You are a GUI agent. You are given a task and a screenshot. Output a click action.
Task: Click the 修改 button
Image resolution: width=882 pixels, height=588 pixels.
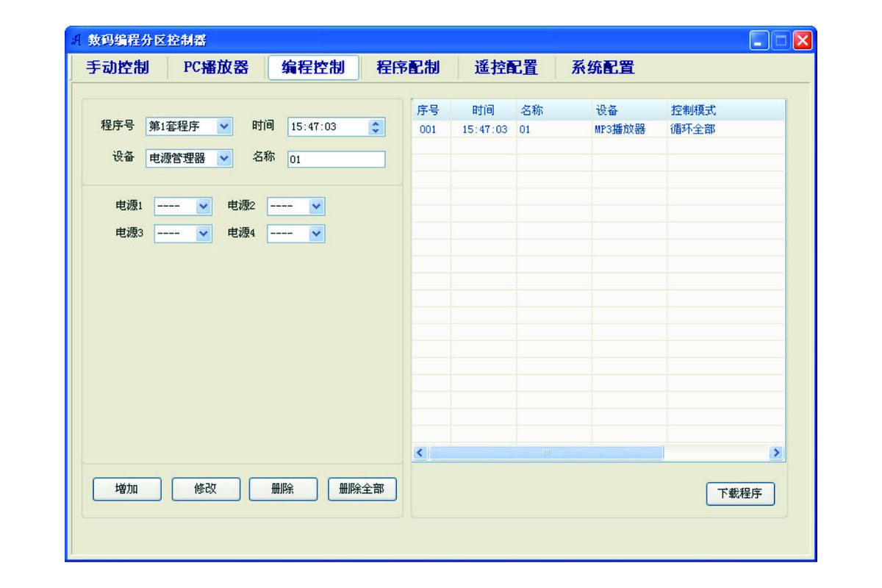coord(206,490)
